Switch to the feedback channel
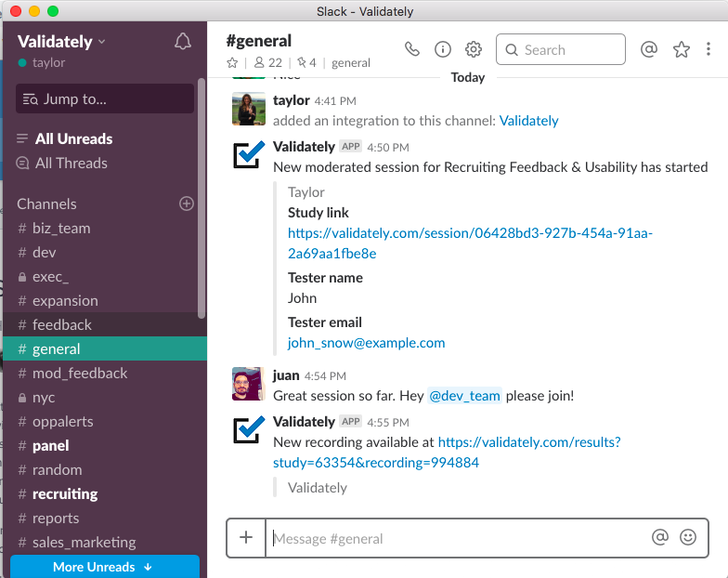The image size is (728, 578). (105, 325)
